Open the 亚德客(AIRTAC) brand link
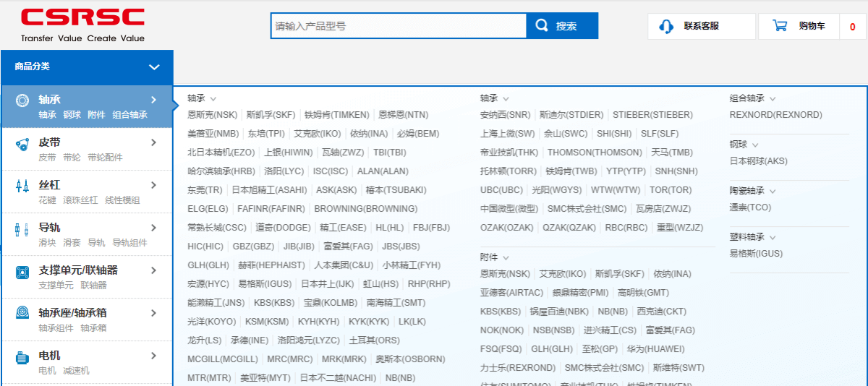The image size is (868, 386). 512,293
